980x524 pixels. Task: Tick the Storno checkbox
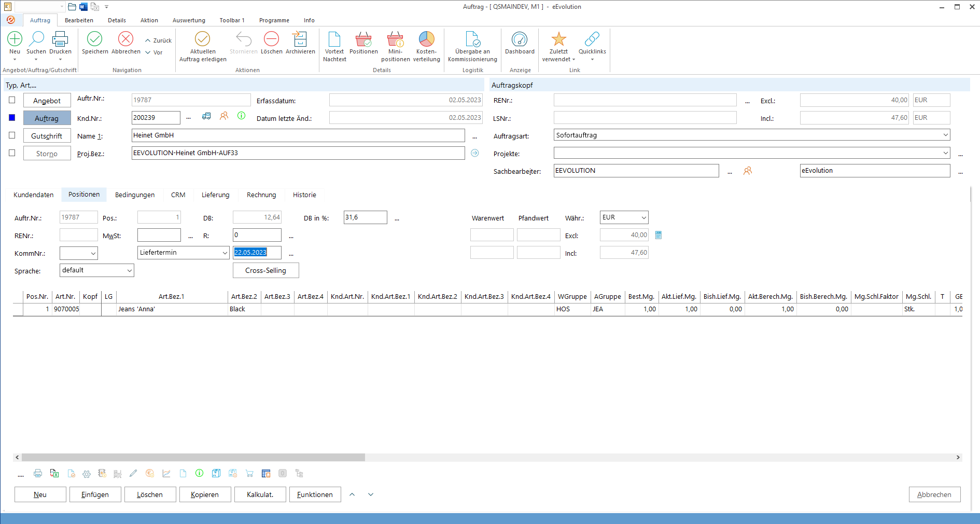click(x=12, y=153)
